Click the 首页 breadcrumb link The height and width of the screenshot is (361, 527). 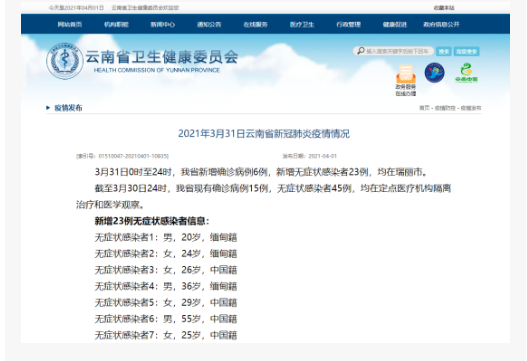point(424,108)
